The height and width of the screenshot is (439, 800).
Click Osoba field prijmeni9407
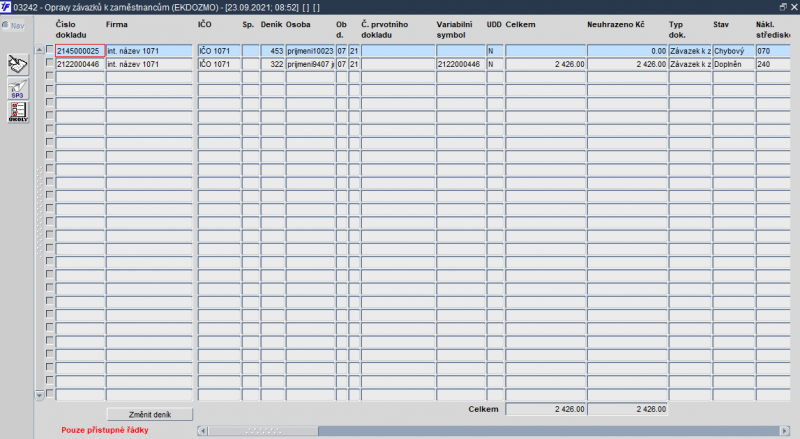click(x=310, y=64)
